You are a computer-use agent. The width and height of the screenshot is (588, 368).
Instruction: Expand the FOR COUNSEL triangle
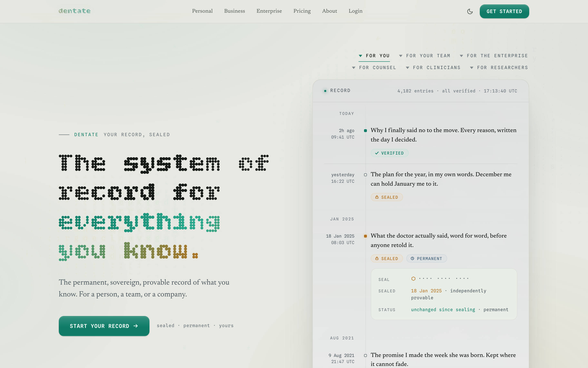(354, 68)
